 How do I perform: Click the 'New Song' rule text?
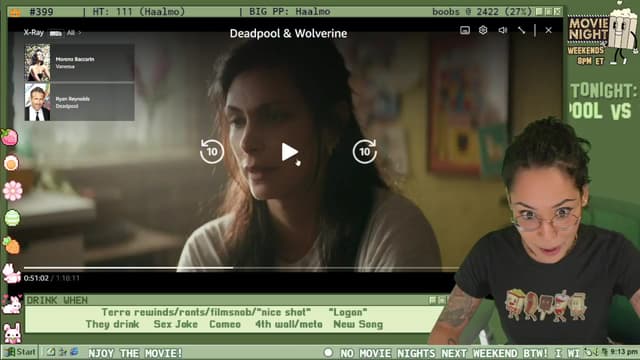[358, 324]
